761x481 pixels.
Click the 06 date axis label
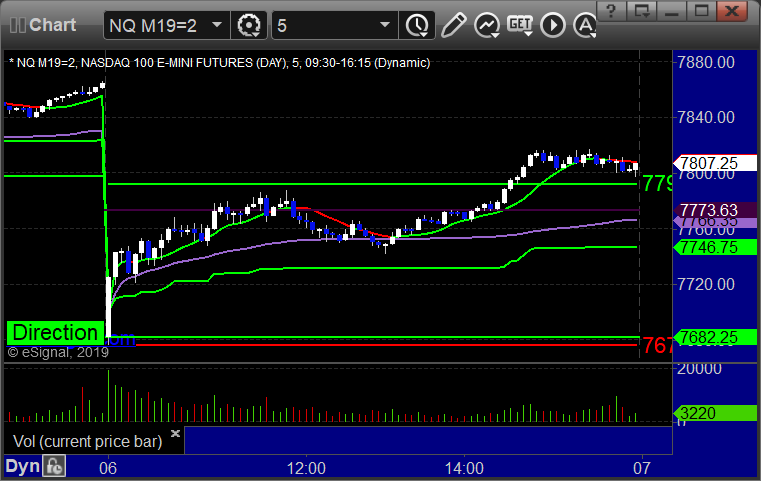pyautogui.click(x=108, y=468)
